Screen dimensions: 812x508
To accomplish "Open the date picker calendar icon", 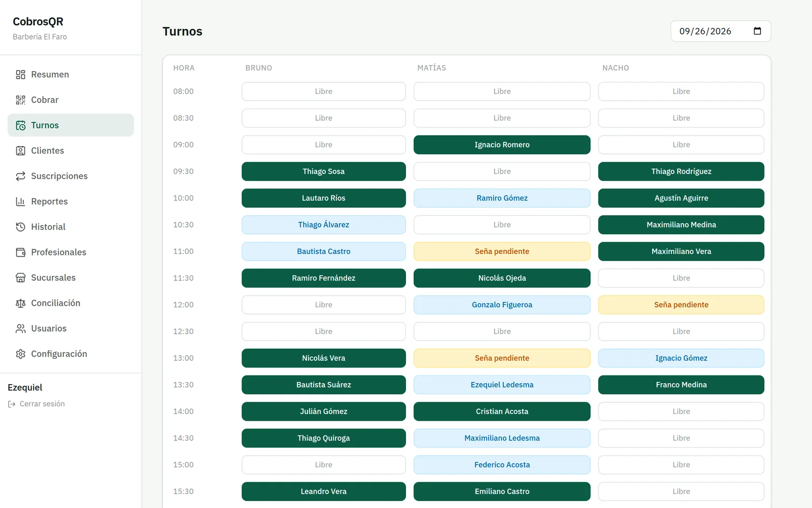I will point(757,31).
